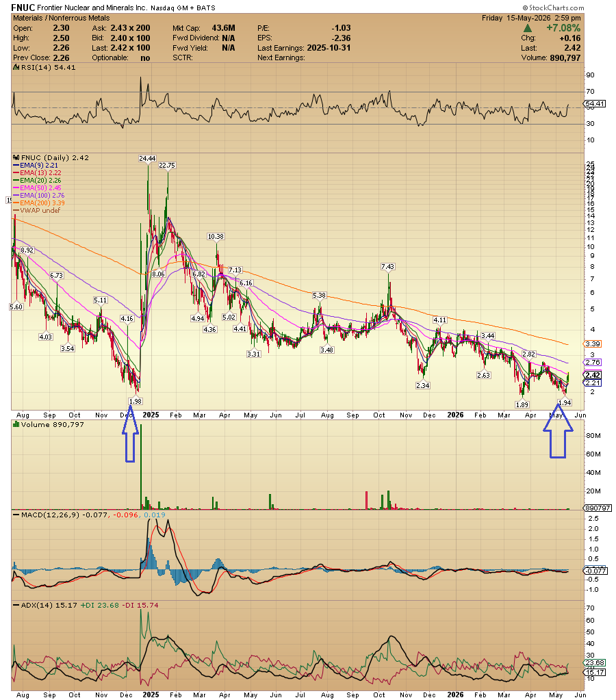Click the 7.43 October peak label
616x700 pixels.
pos(387,266)
